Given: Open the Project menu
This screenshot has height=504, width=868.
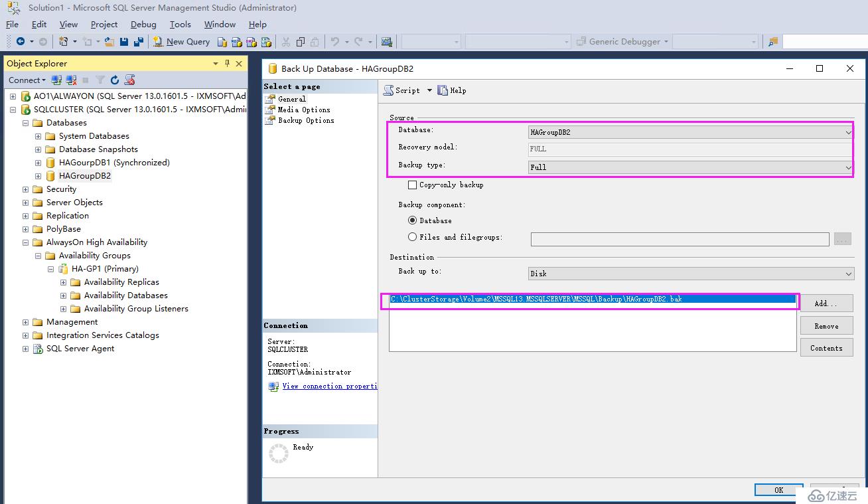Looking at the screenshot, I should pyautogui.click(x=104, y=25).
